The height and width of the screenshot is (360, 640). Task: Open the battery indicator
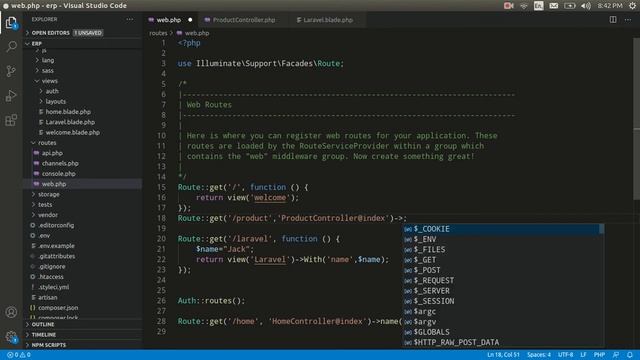tap(570, 6)
